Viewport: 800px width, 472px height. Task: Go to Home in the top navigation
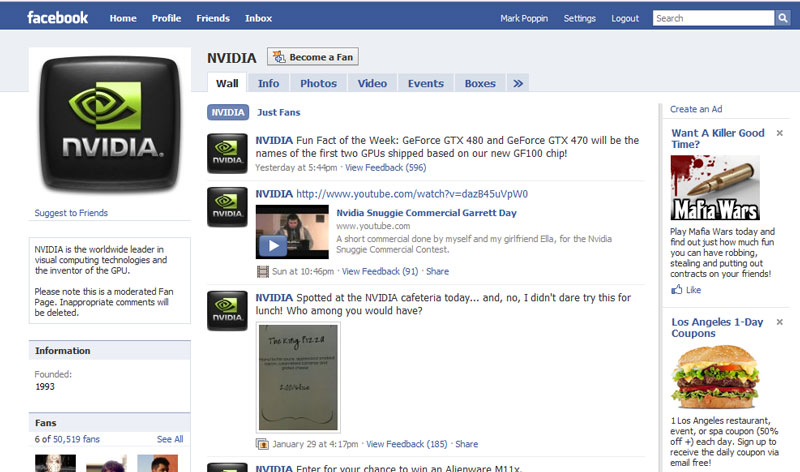click(x=123, y=18)
